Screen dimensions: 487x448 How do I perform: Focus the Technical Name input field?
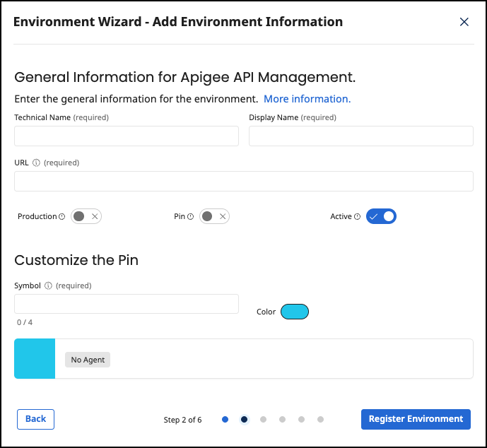pyautogui.click(x=127, y=136)
